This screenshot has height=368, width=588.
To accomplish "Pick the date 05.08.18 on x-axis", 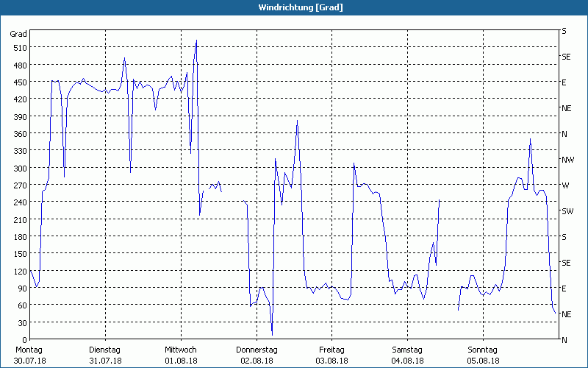I will coord(482,361).
